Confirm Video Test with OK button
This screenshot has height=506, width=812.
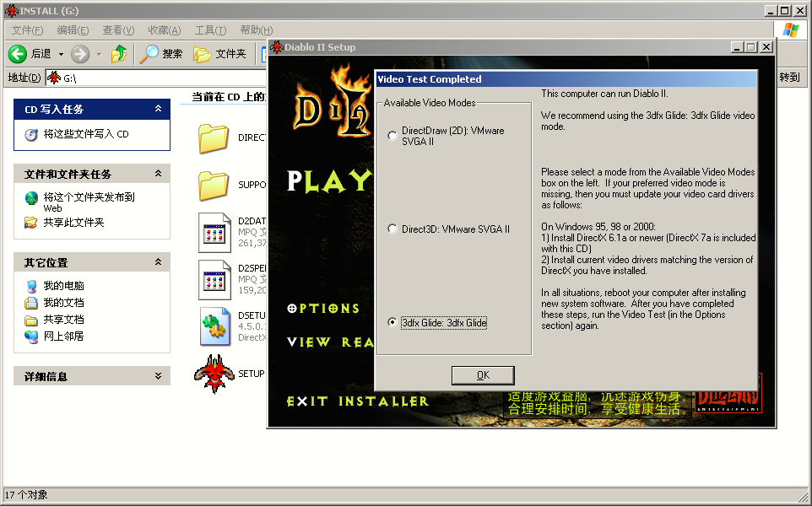483,375
